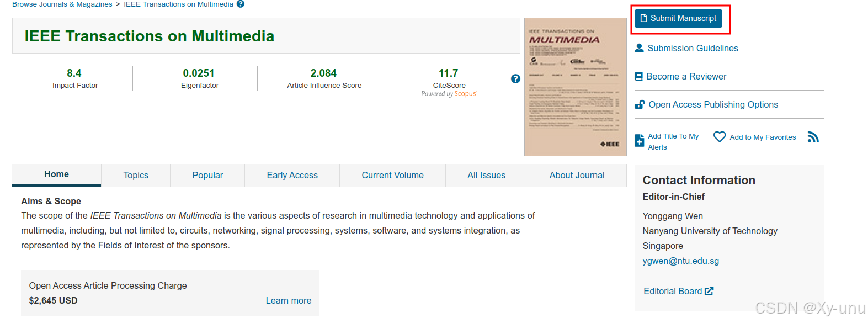The height and width of the screenshot is (323, 868).
Task: Open the RSS feed icon
Action: (x=813, y=137)
